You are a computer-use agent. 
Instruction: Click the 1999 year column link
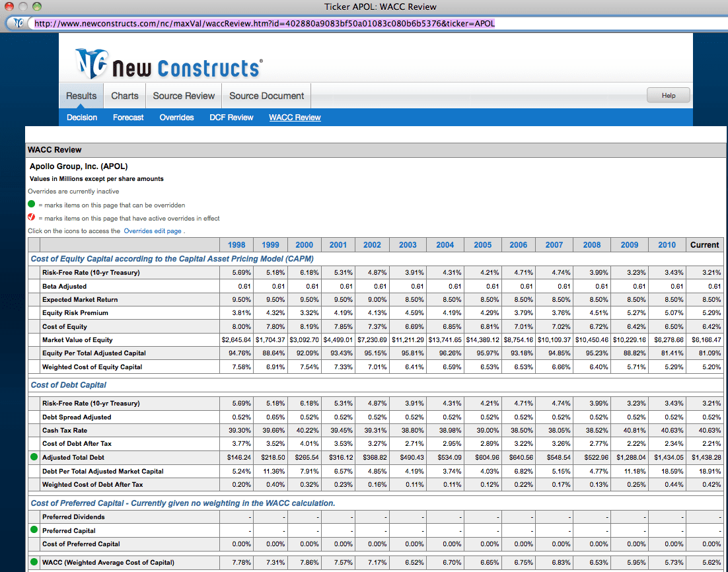[270, 244]
